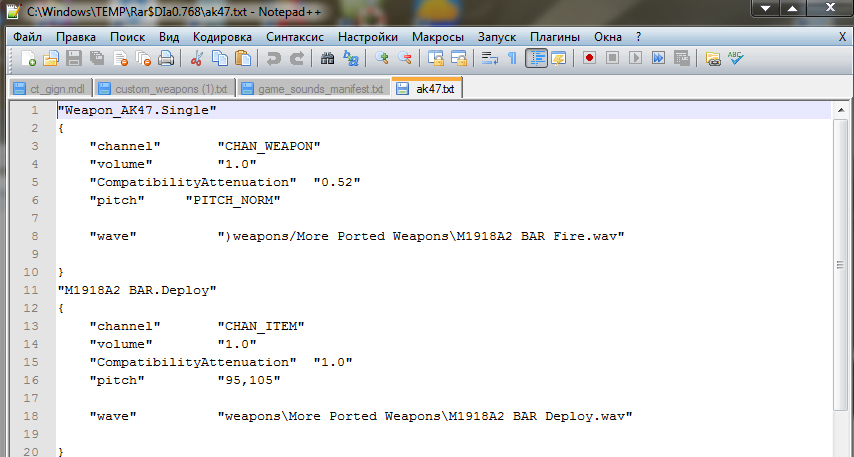
Task: Open Find with the binoculars icon
Action: coord(327,58)
